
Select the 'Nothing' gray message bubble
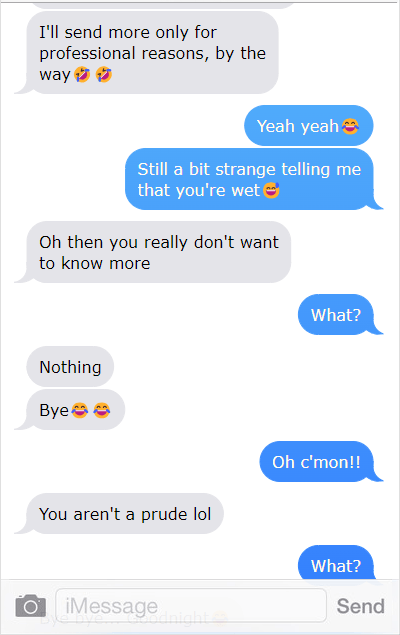(70, 367)
